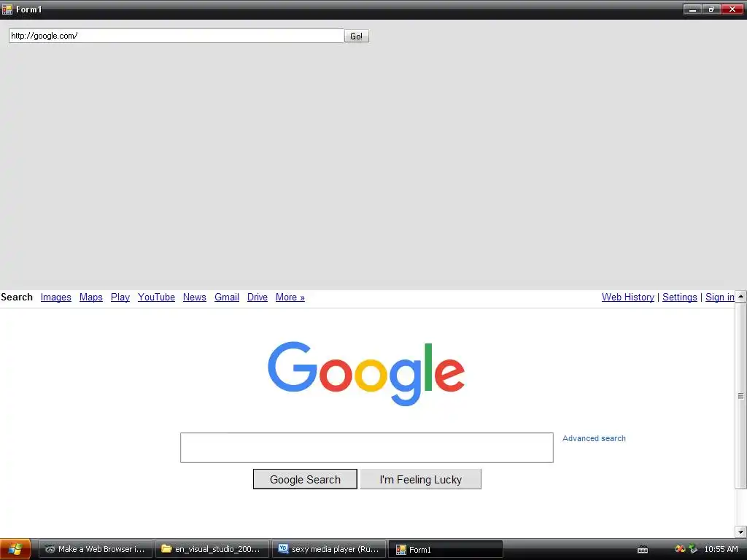
Task: Select the Form1 taskbar button
Action: [446, 549]
